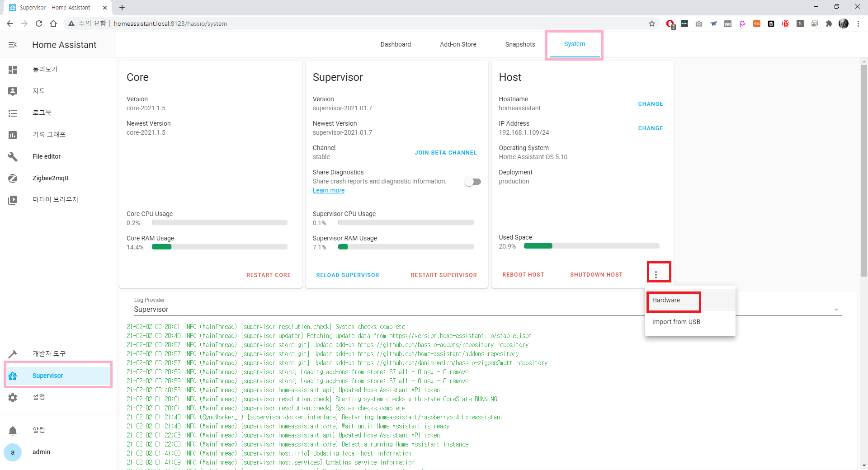Switch to Dashboard tab

point(396,44)
